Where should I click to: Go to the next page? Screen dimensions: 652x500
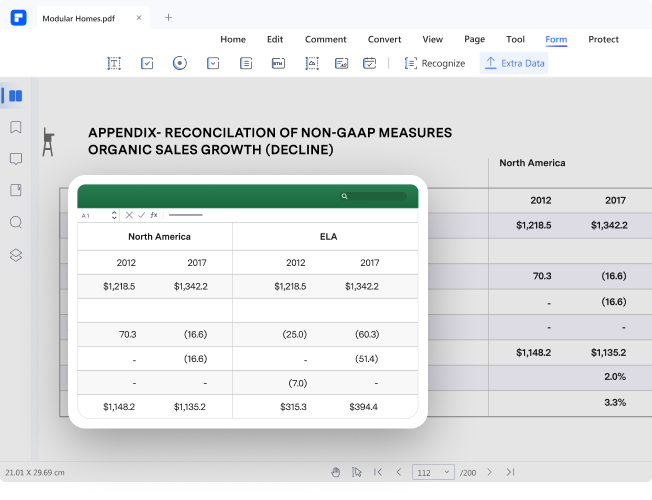click(489, 472)
